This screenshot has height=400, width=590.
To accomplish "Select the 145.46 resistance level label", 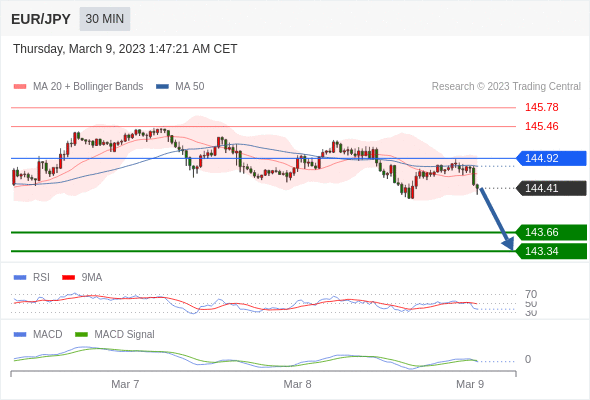I will (541, 126).
